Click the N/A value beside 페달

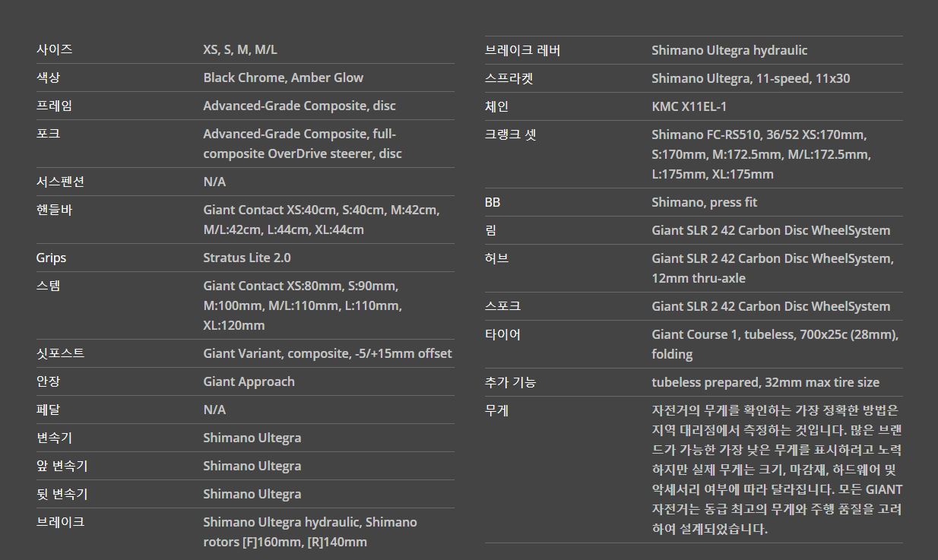[x=214, y=410]
